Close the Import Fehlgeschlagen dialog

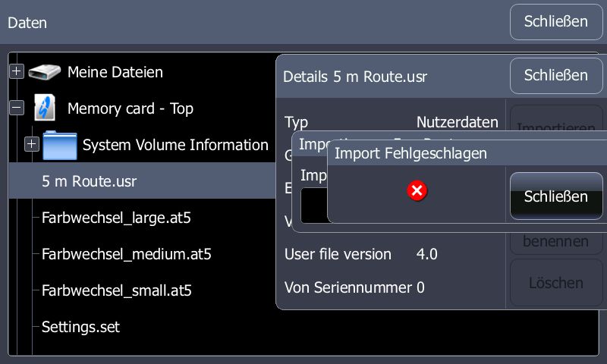pyautogui.click(x=556, y=196)
